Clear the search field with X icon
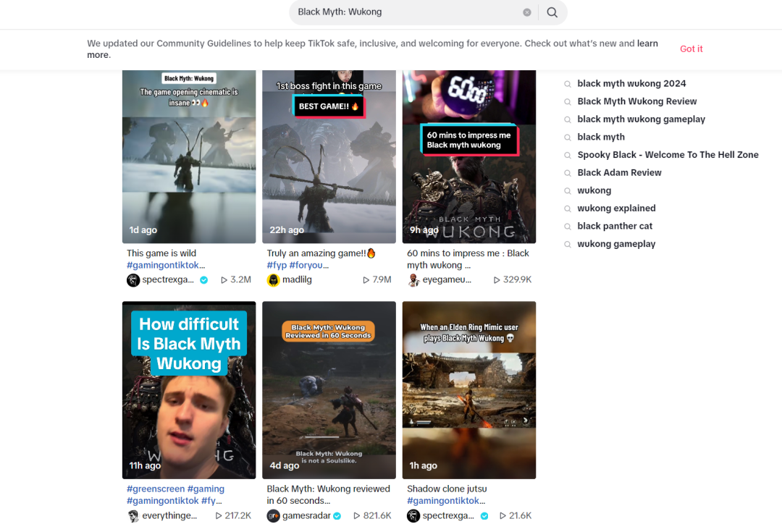 pos(526,12)
